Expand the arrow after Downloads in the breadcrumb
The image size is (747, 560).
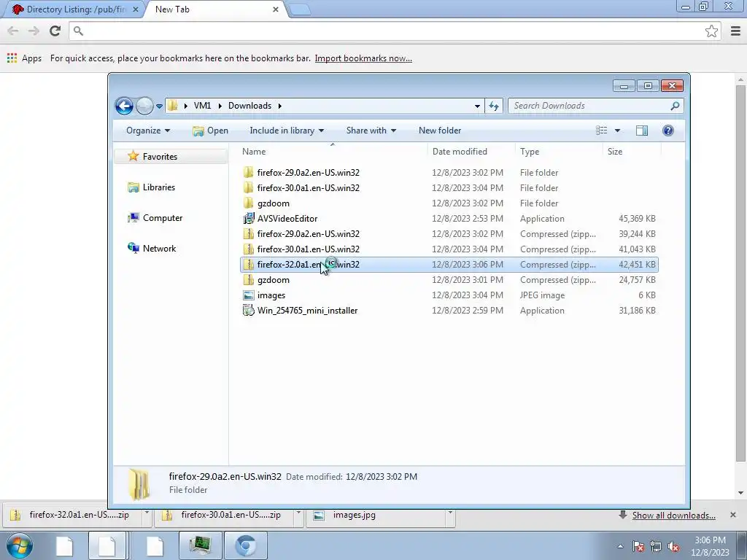pos(280,106)
